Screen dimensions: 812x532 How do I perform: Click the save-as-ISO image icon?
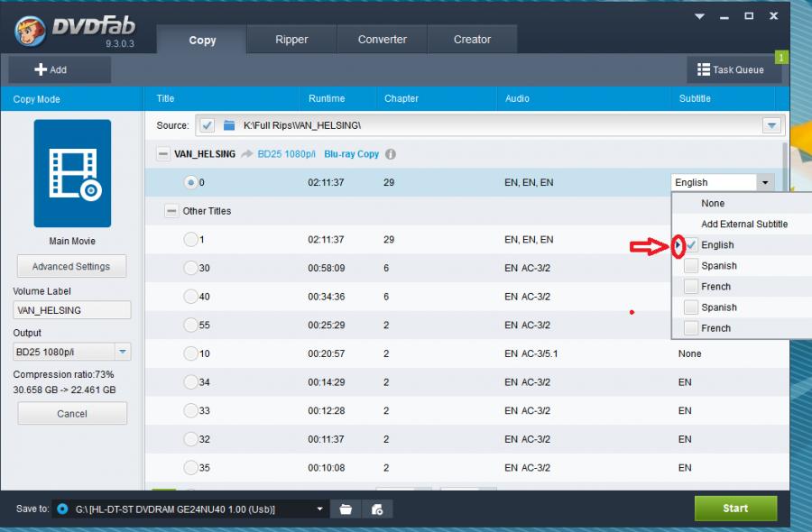tap(377, 509)
